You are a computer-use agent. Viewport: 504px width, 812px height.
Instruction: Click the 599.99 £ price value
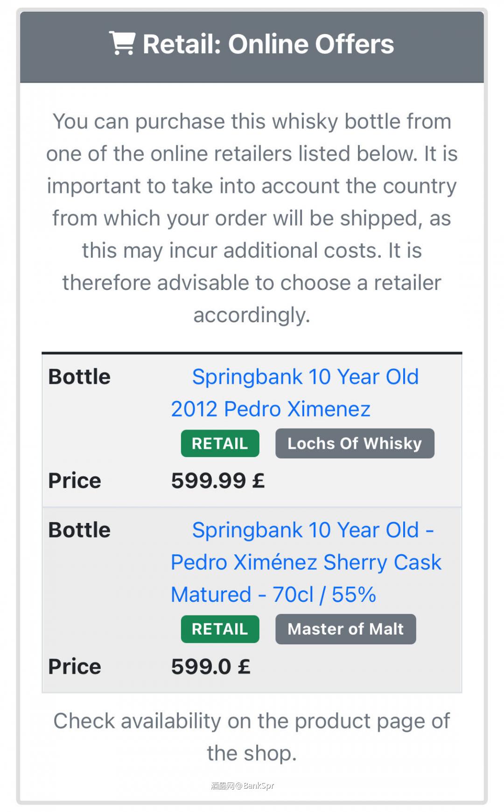(x=218, y=480)
